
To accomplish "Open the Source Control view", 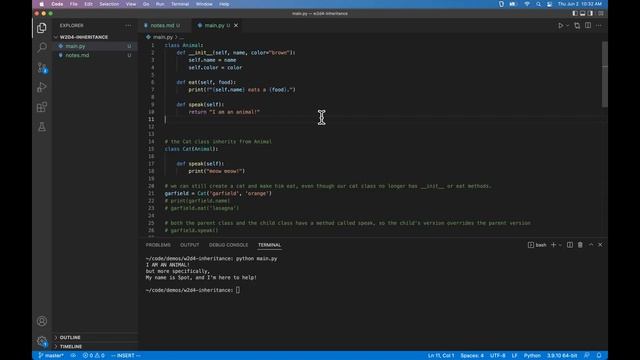I will pyautogui.click(x=42, y=67).
